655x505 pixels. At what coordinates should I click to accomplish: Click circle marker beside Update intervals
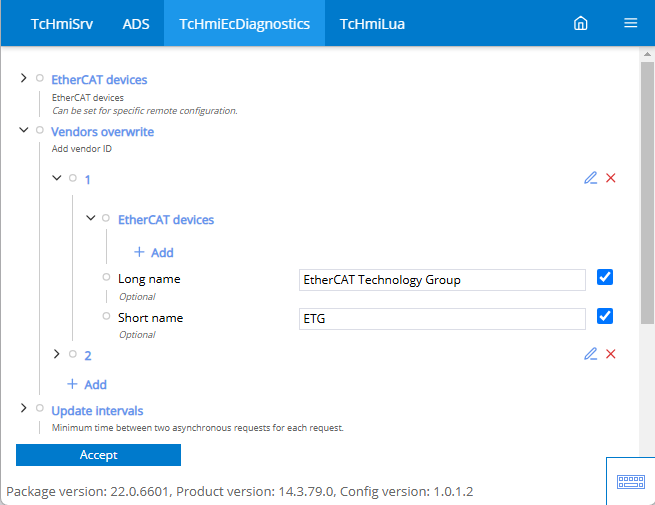pos(40,408)
